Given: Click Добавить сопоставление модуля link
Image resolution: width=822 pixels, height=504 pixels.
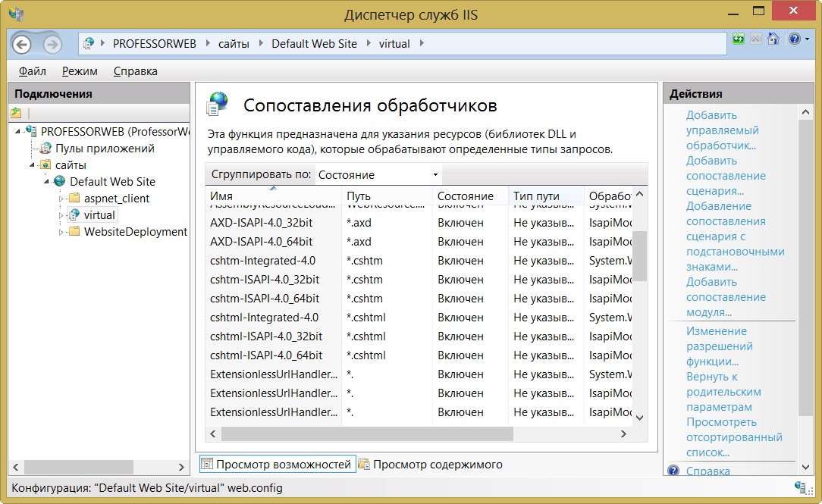Looking at the screenshot, I should pos(726,297).
